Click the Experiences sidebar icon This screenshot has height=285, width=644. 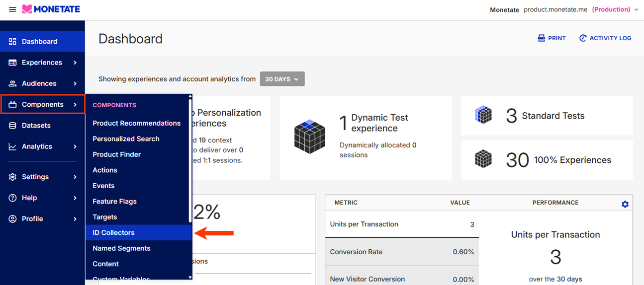13,63
